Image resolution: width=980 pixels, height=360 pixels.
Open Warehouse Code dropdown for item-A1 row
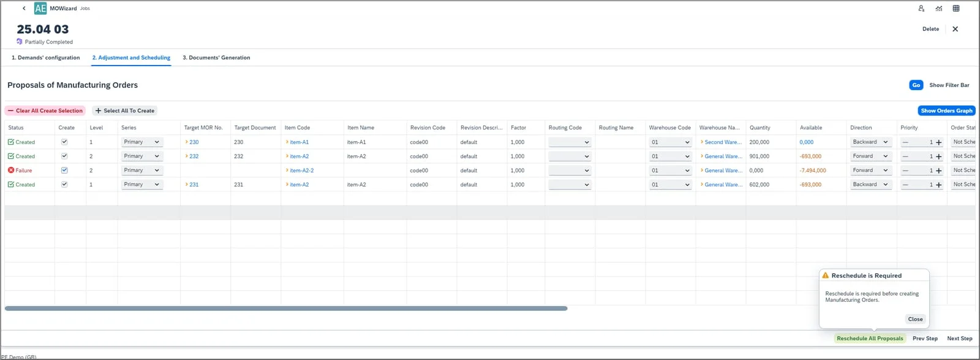tap(670, 142)
